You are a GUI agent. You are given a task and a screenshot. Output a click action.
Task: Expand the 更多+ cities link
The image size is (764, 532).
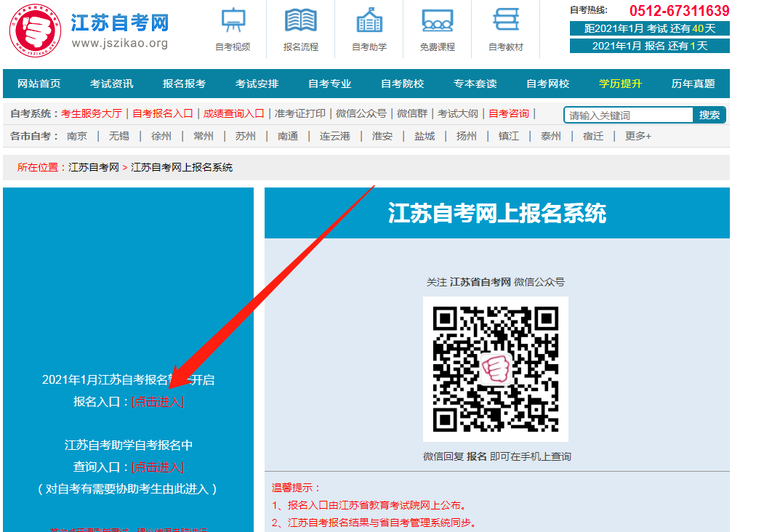638,136
